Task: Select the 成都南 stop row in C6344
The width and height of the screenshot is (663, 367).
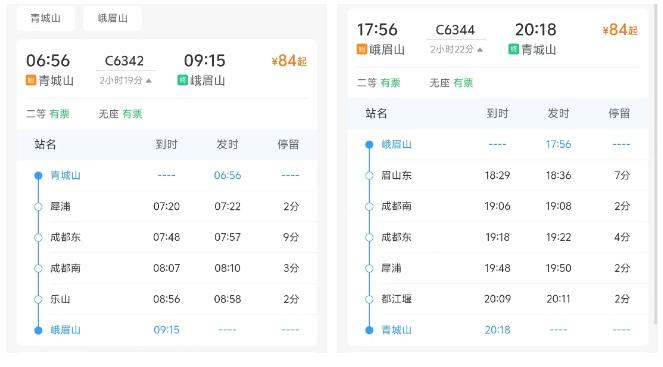Action: point(498,206)
